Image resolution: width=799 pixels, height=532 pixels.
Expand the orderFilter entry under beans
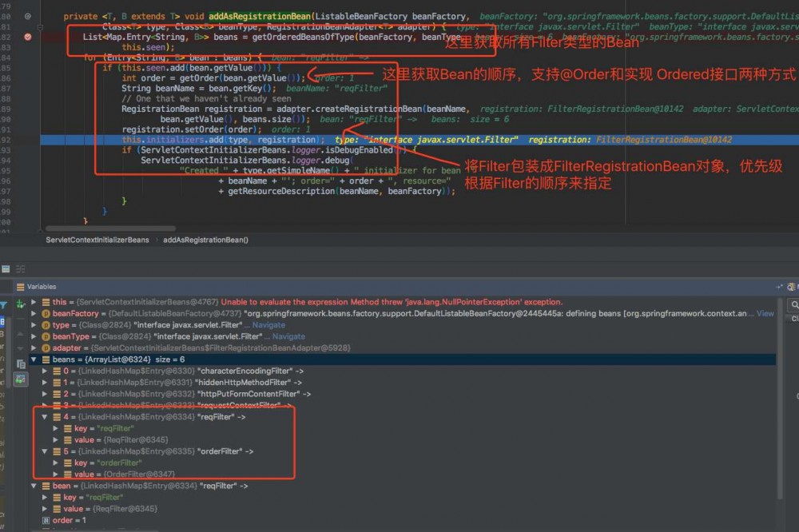[46, 451]
